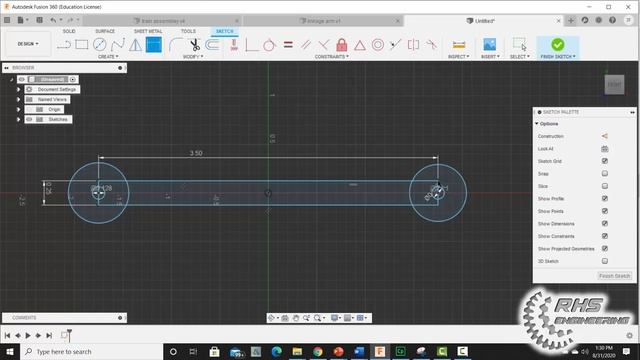Click the Construction toggle in Sketch Palette

tap(605, 136)
